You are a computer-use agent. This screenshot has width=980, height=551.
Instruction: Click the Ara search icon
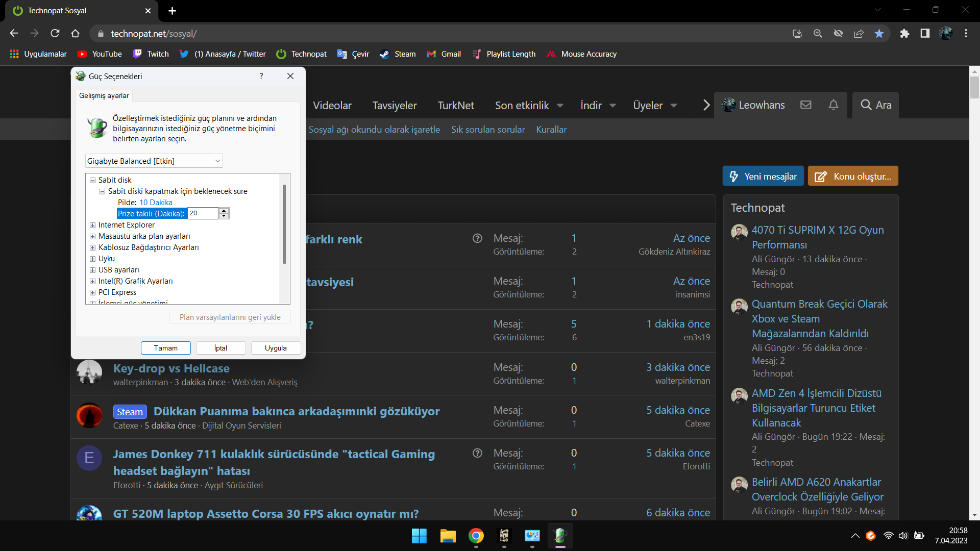(x=866, y=105)
